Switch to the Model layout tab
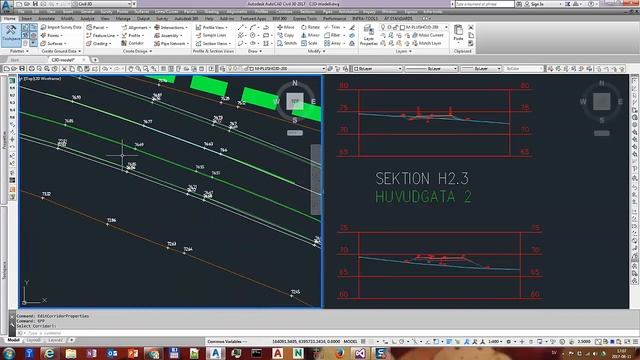The width and height of the screenshot is (640, 360). 13,340
